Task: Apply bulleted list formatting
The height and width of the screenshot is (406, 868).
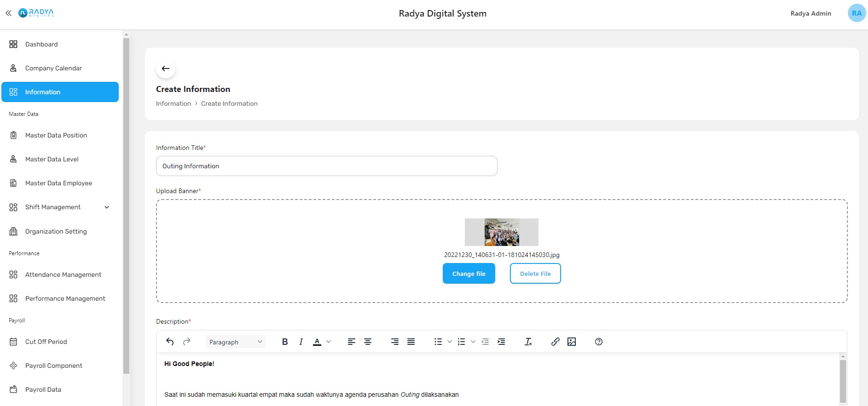Action: (438, 342)
